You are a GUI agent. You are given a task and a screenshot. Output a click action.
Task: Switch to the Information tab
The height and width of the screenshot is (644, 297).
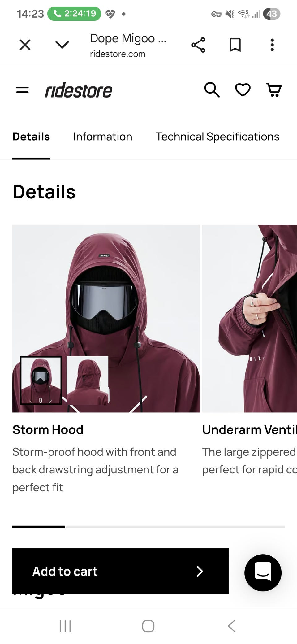(x=103, y=137)
